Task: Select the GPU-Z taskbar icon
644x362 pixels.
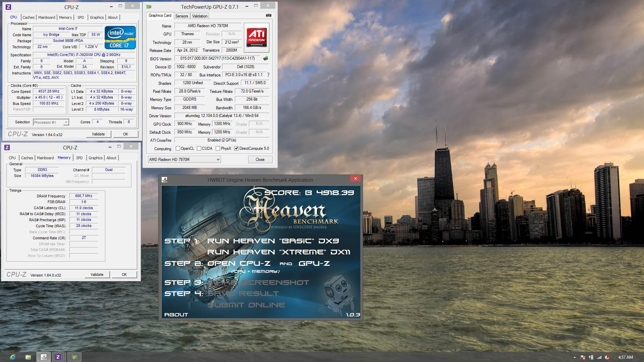Action: (x=74, y=357)
